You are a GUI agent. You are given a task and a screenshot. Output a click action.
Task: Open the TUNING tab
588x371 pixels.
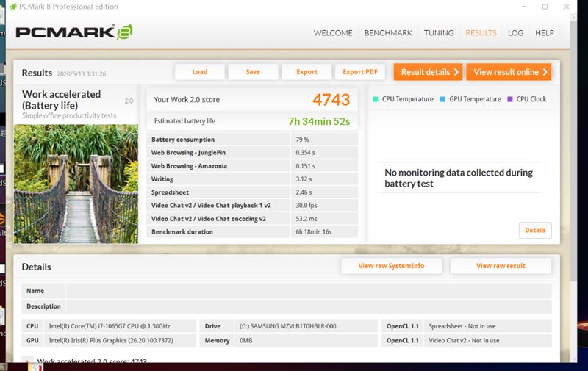[439, 33]
